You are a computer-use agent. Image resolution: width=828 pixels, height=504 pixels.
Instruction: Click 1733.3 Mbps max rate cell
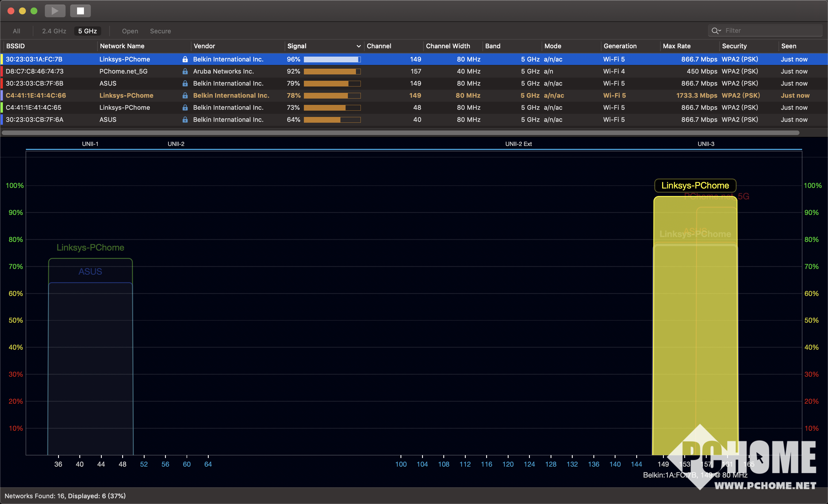(697, 95)
